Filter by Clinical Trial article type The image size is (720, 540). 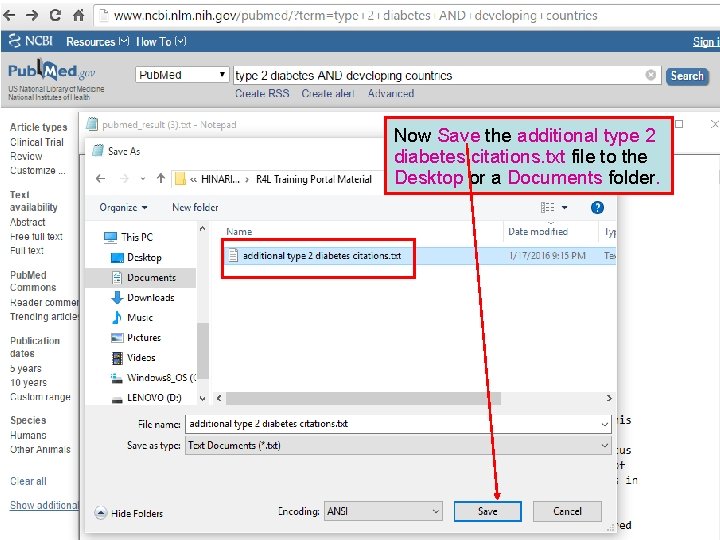pos(37,142)
